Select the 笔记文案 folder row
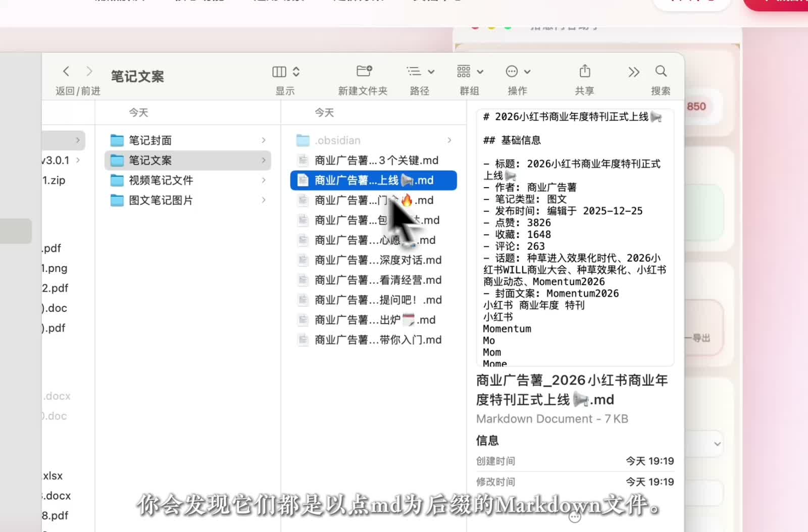This screenshot has width=808, height=532. click(x=188, y=161)
